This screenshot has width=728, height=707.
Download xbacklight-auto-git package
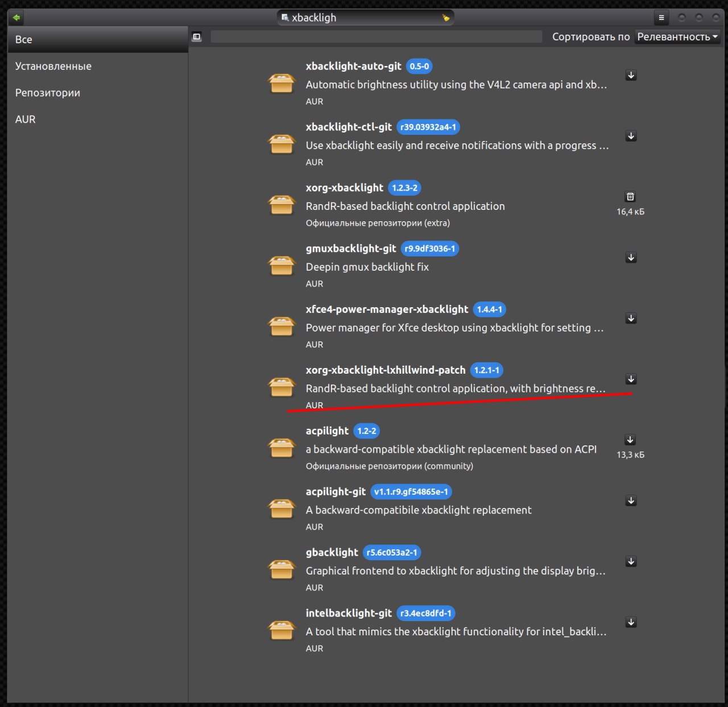pyautogui.click(x=631, y=75)
